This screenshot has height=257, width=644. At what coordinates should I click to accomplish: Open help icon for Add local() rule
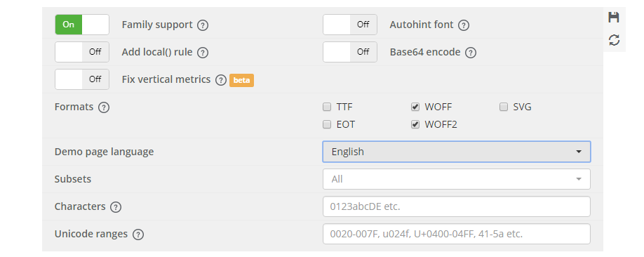pos(203,53)
